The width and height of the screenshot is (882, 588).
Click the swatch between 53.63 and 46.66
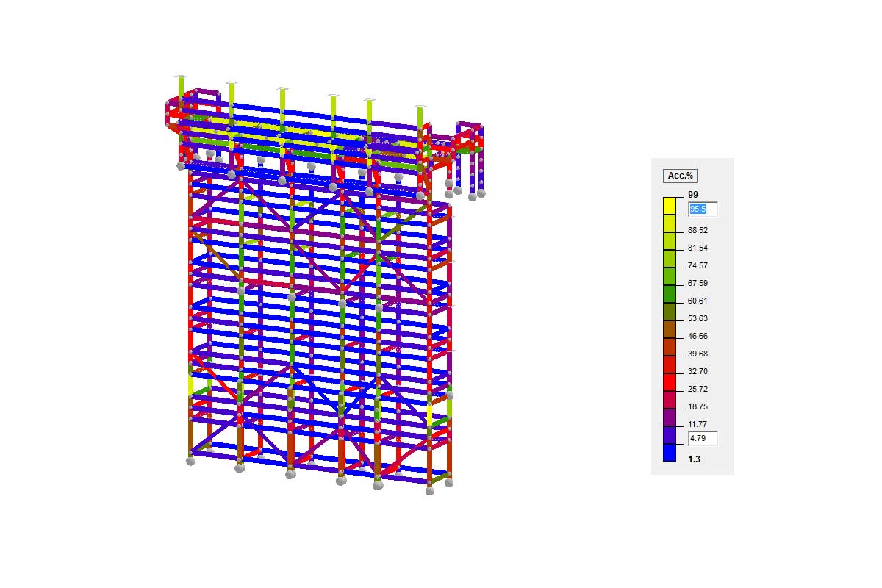tap(670, 329)
